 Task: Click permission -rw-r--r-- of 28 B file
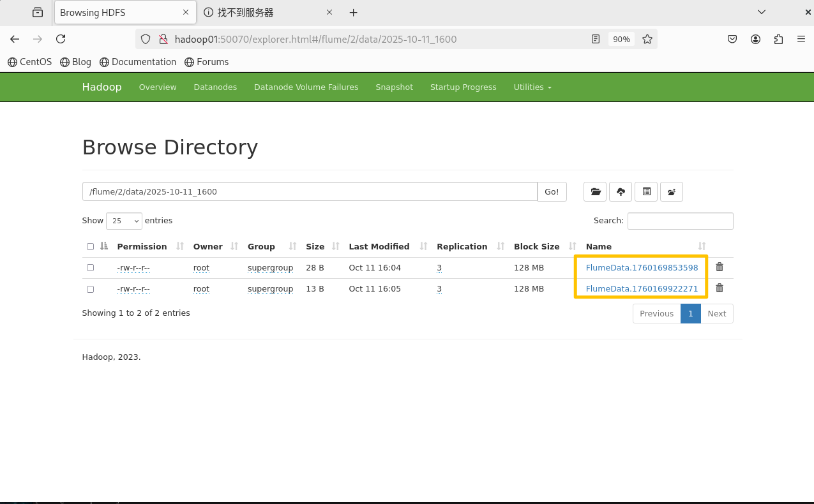coord(133,268)
